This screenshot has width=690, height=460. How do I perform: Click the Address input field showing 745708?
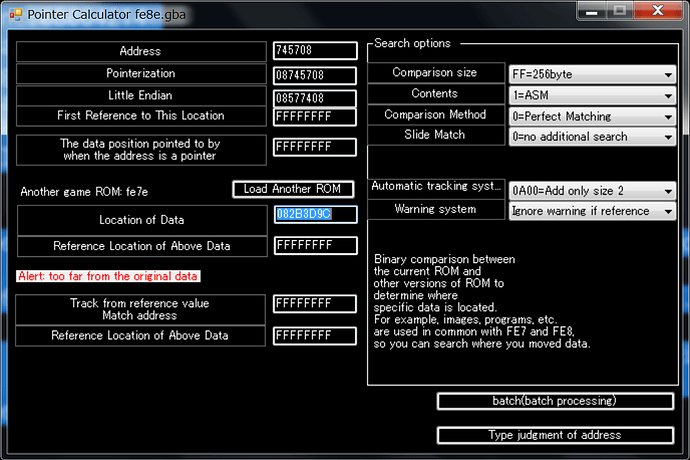pos(315,51)
